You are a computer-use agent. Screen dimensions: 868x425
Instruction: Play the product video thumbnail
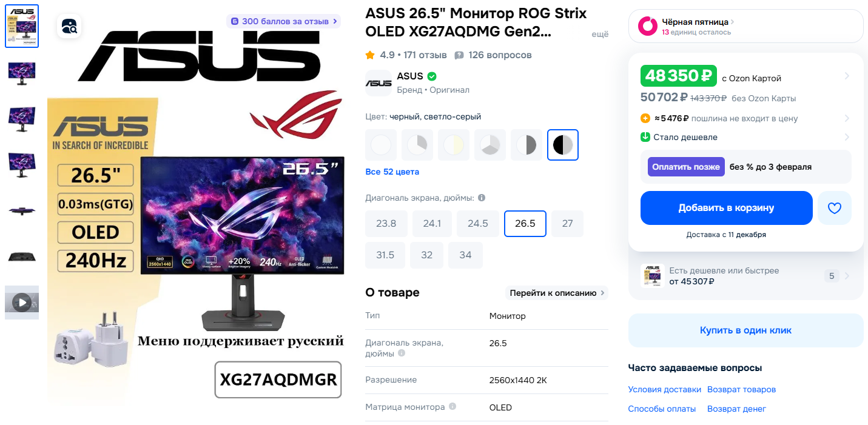tap(22, 302)
